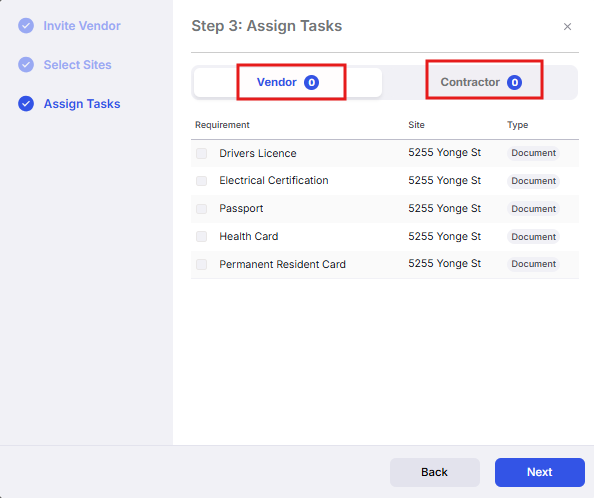Switch to the Vendor tab

click(288, 82)
